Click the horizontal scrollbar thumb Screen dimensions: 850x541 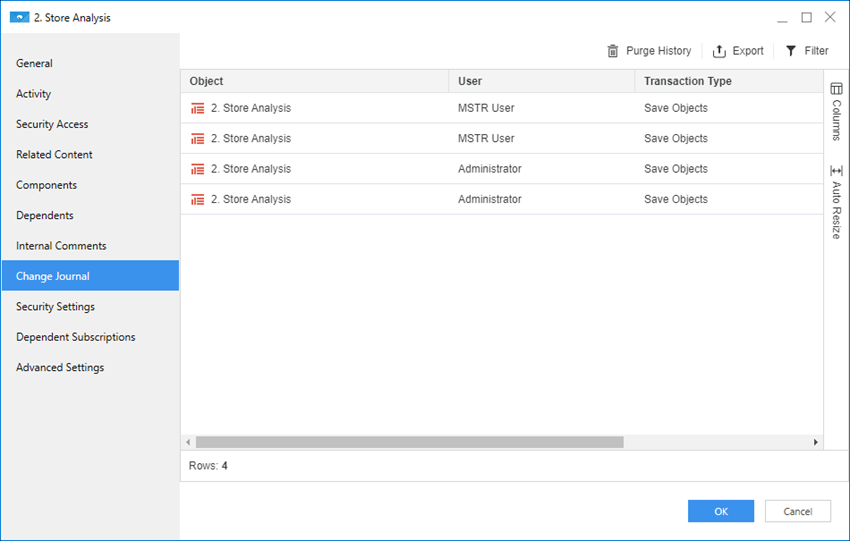click(x=409, y=442)
